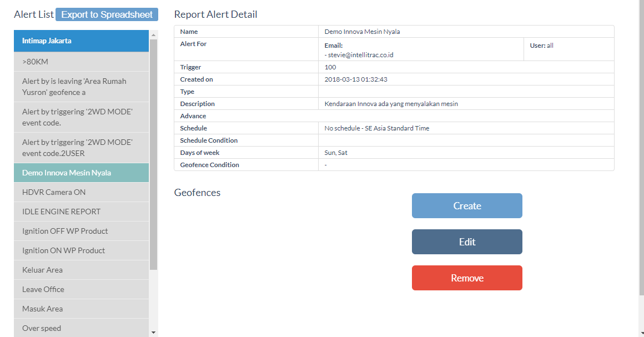Select Ignition ON WP Product alert
The width and height of the screenshot is (644, 337).
coord(81,250)
